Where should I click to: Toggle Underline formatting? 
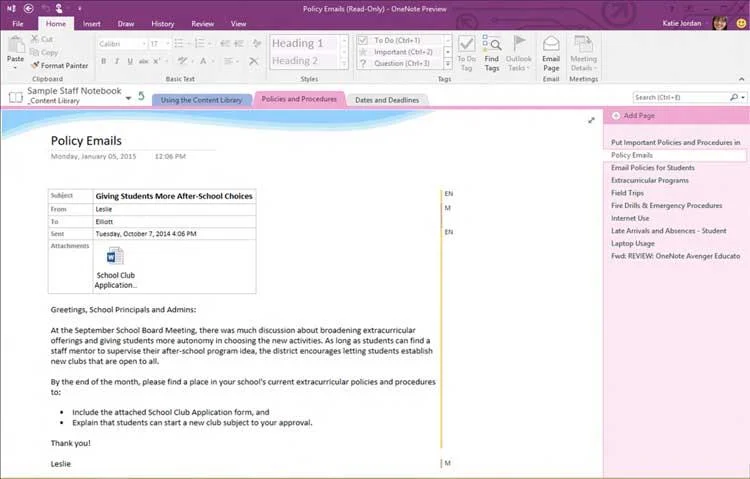[x=130, y=61]
